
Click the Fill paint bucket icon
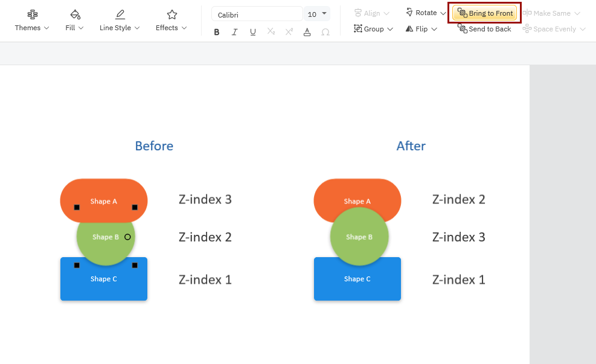point(75,14)
